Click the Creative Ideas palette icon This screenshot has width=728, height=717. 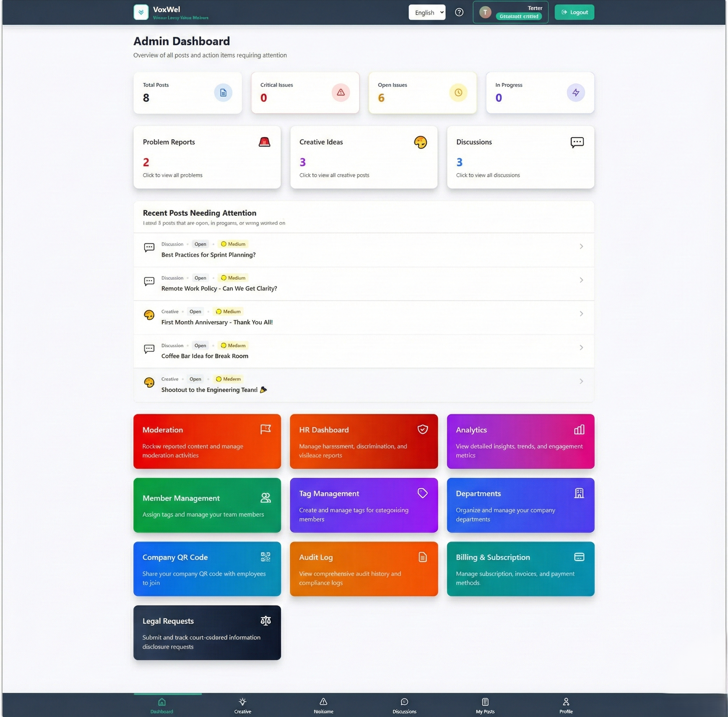tap(421, 143)
